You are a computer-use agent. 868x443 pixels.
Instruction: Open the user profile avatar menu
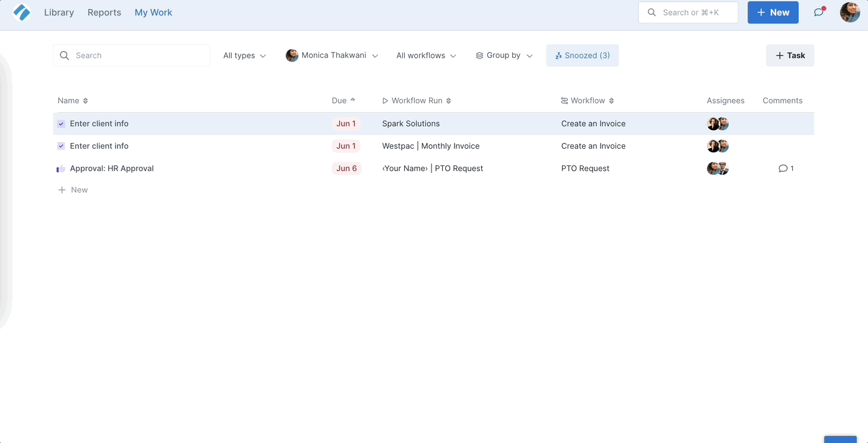(850, 12)
